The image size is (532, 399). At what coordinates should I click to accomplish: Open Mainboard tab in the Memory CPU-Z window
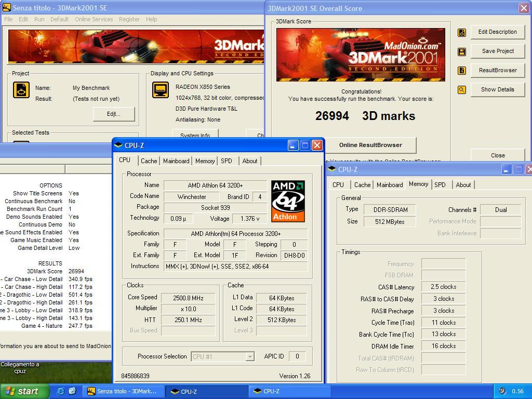[390, 184]
